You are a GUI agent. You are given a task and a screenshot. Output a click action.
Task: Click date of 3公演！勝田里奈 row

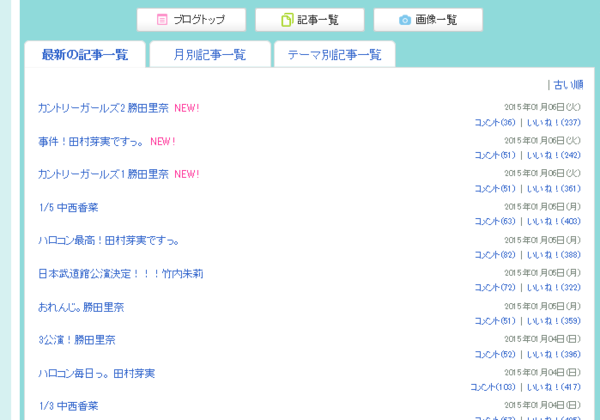(x=542, y=339)
